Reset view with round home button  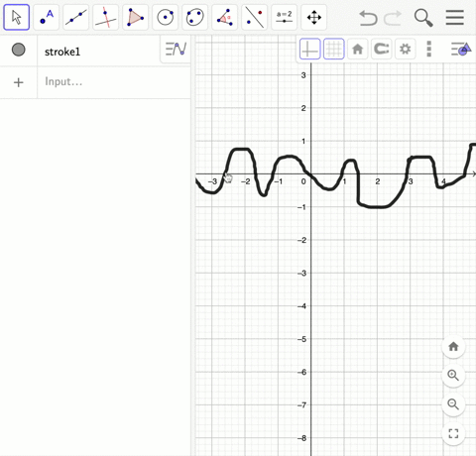click(453, 347)
